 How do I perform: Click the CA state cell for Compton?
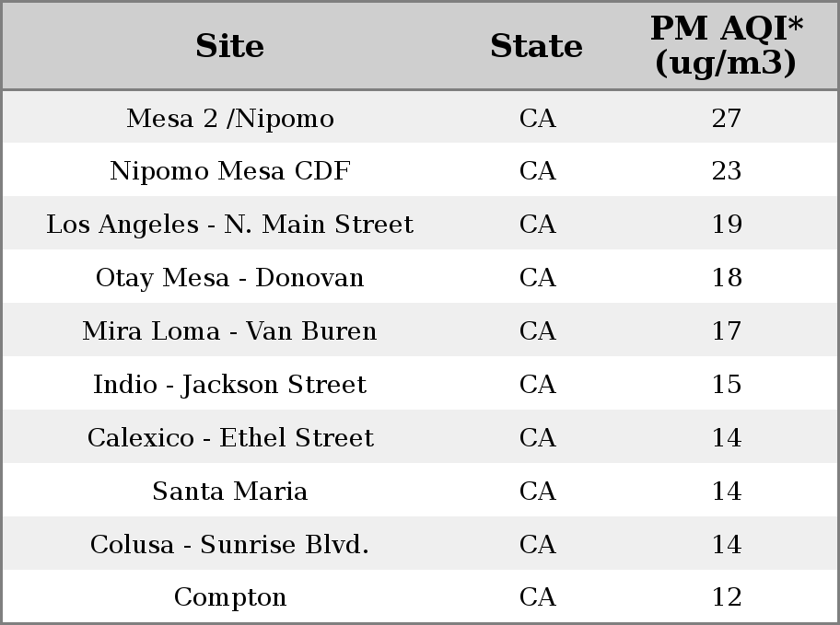pos(537,596)
